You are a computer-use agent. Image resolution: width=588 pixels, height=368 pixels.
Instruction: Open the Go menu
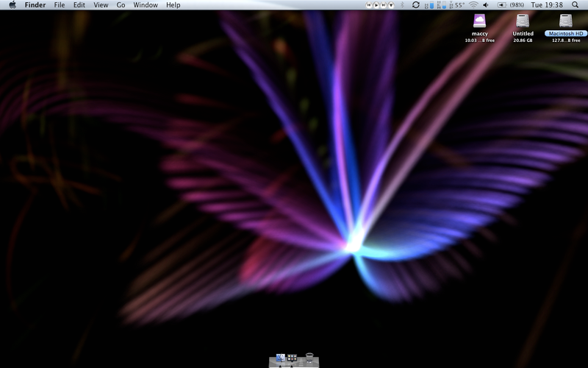coord(121,5)
